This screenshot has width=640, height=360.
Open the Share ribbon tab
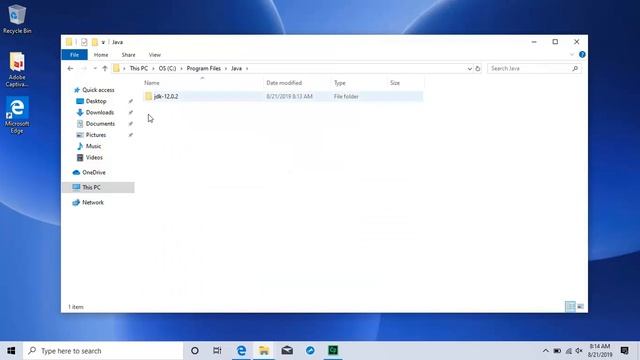pos(128,55)
